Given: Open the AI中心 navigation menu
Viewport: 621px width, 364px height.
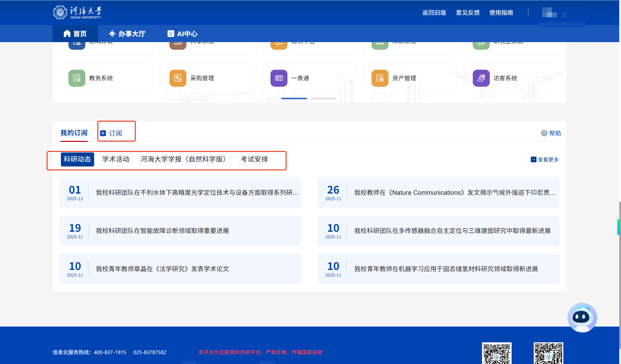Looking at the screenshot, I should click(x=182, y=34).
